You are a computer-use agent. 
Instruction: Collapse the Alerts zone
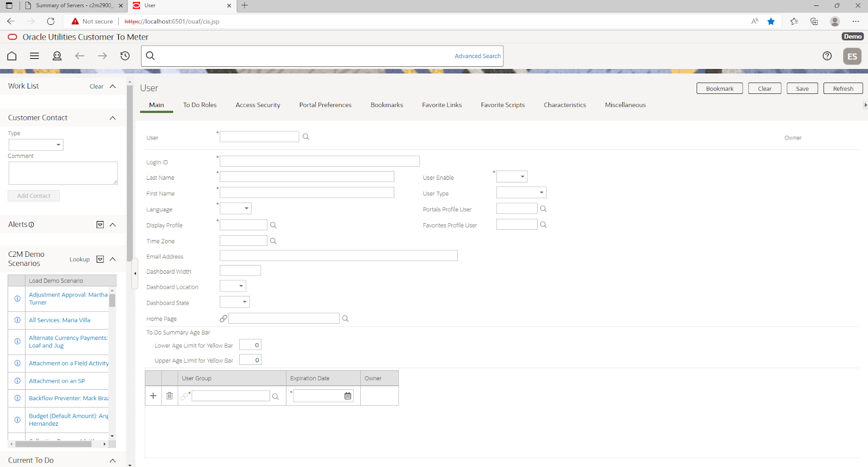coord(113,224)
